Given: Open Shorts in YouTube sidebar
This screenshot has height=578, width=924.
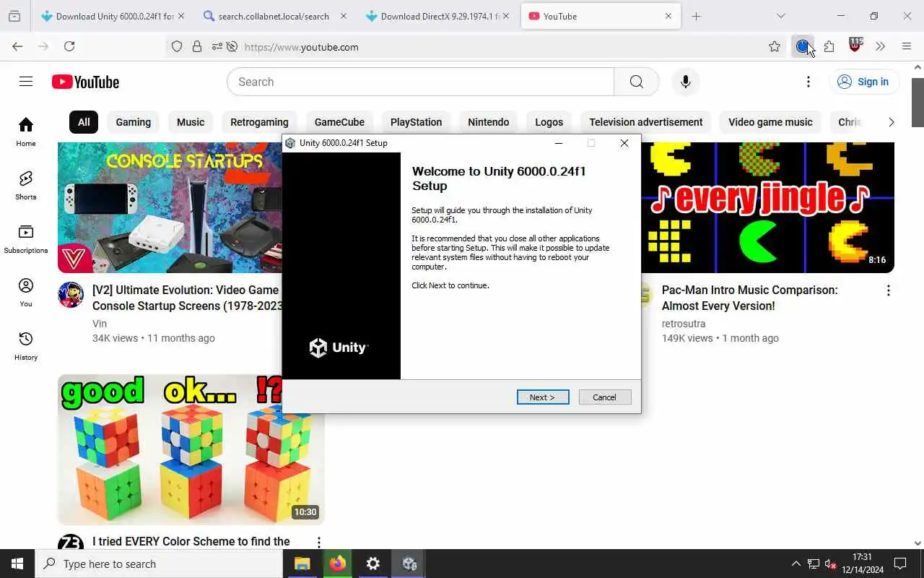Looking at the screenshot, I should pos(26,185).
